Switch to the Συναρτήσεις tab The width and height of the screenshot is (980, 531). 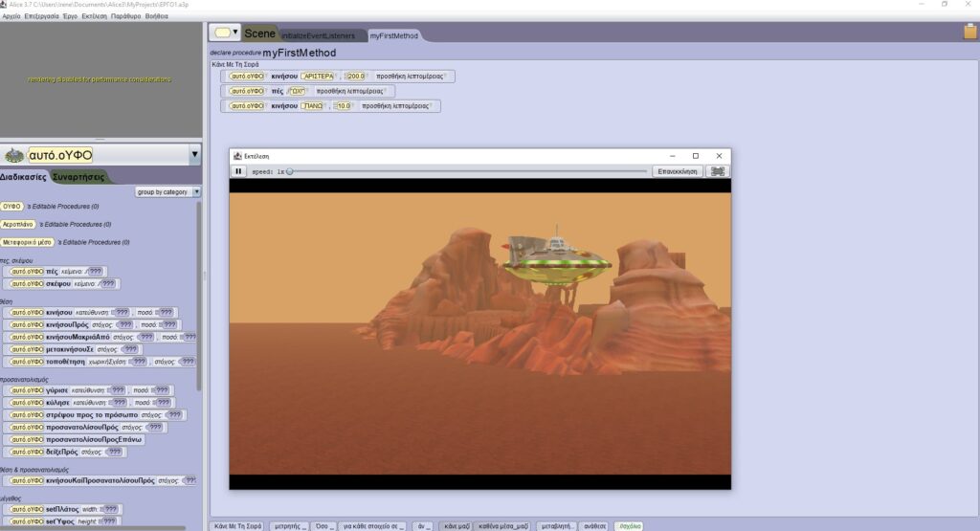click(78, 177)
